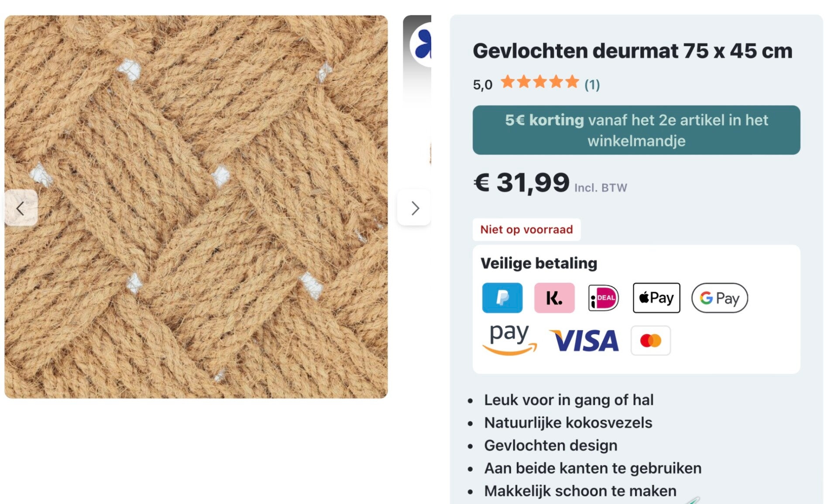Click the main woven doormat image
Screen dimensions: 838x504
(196, 207)
